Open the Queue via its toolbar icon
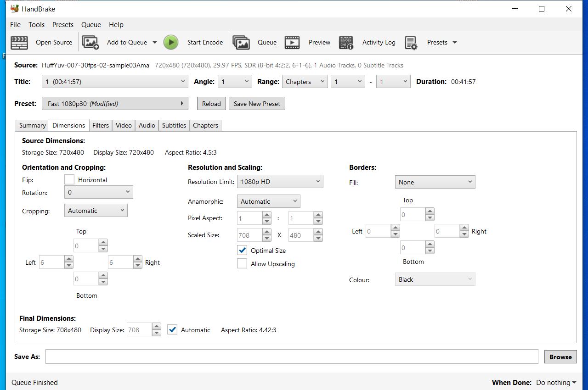Viewport: 588px width, 390px height. click(x=241, y=42)
